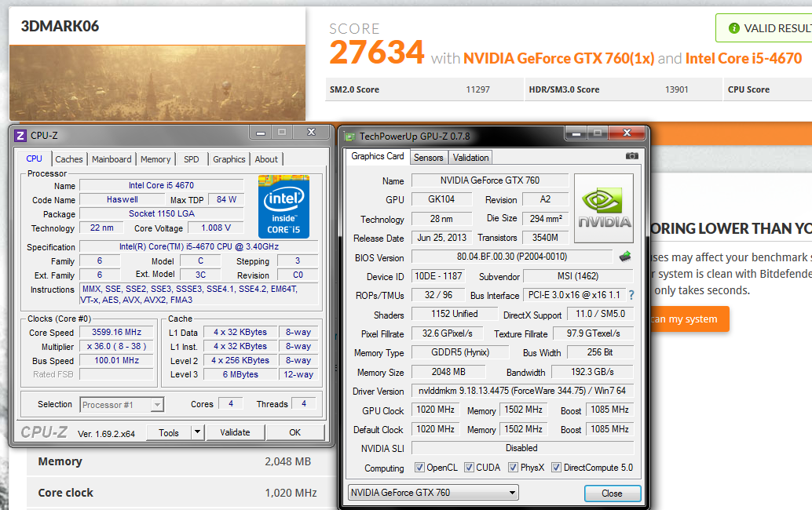Click the Intel Core i5 logo in CPU-Z
This screenshot has height=510, width=812.
point(283,207)
